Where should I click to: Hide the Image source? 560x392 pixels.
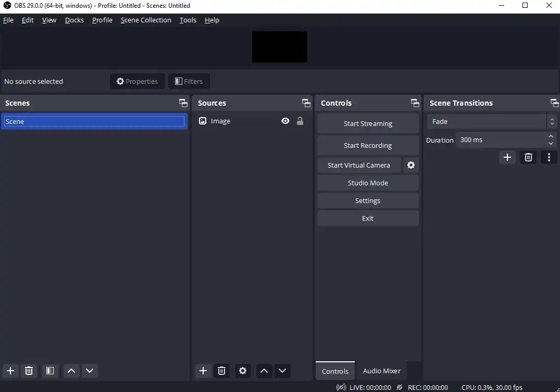tap(285, 121)
